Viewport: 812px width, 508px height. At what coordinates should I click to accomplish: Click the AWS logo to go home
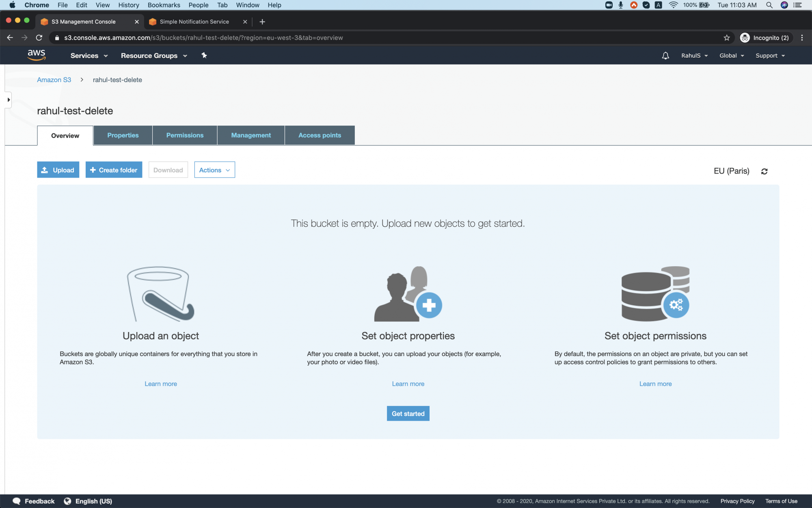tap(37, 55)
